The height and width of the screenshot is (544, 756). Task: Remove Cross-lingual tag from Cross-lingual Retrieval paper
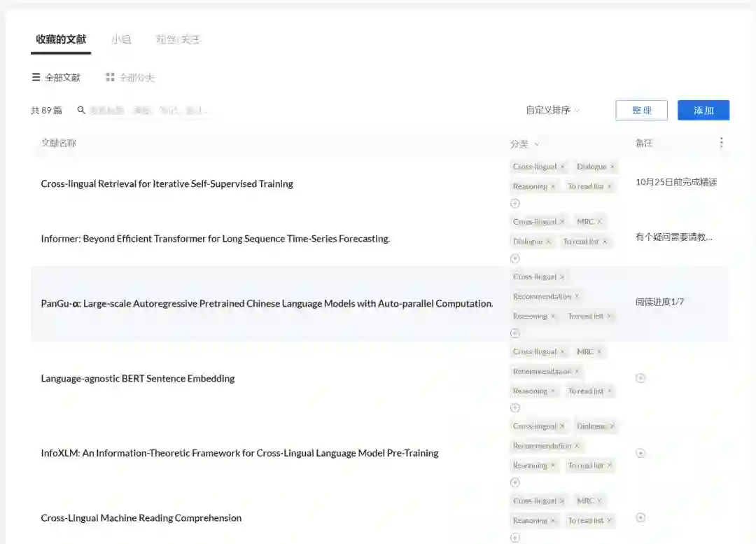[562, 167]
